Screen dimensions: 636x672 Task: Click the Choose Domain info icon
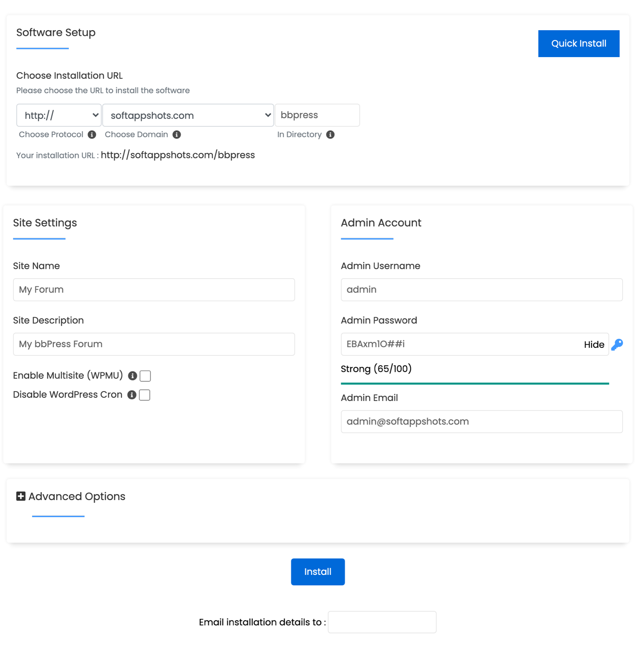177,134
